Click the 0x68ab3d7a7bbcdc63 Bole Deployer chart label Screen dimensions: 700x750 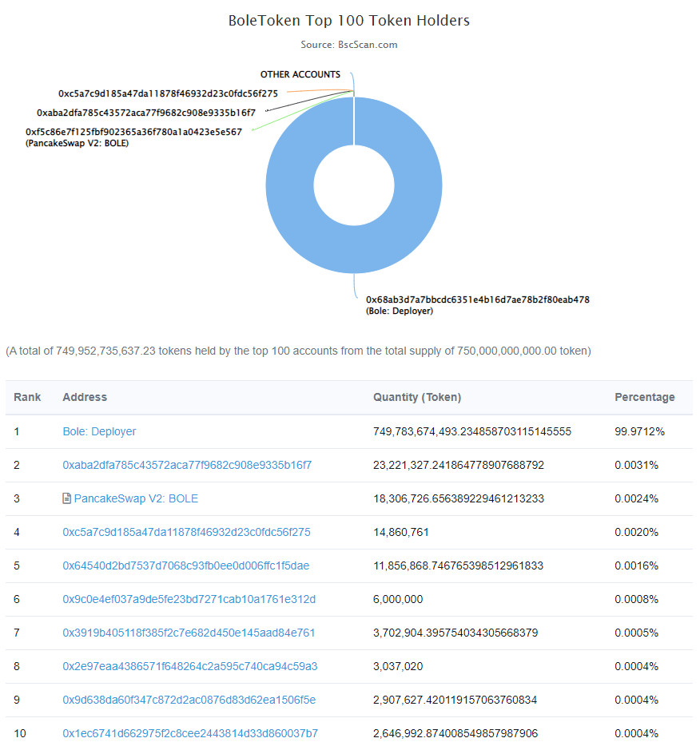click(x=478, y=305)
